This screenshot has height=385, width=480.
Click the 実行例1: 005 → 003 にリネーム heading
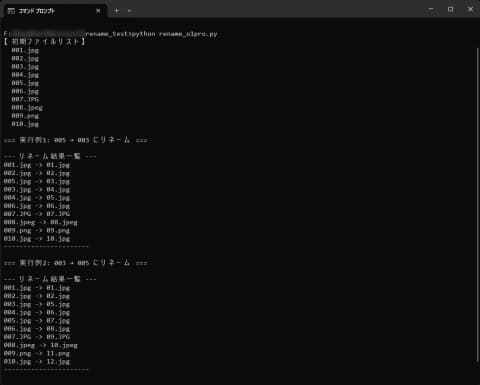tap(76, 140)
